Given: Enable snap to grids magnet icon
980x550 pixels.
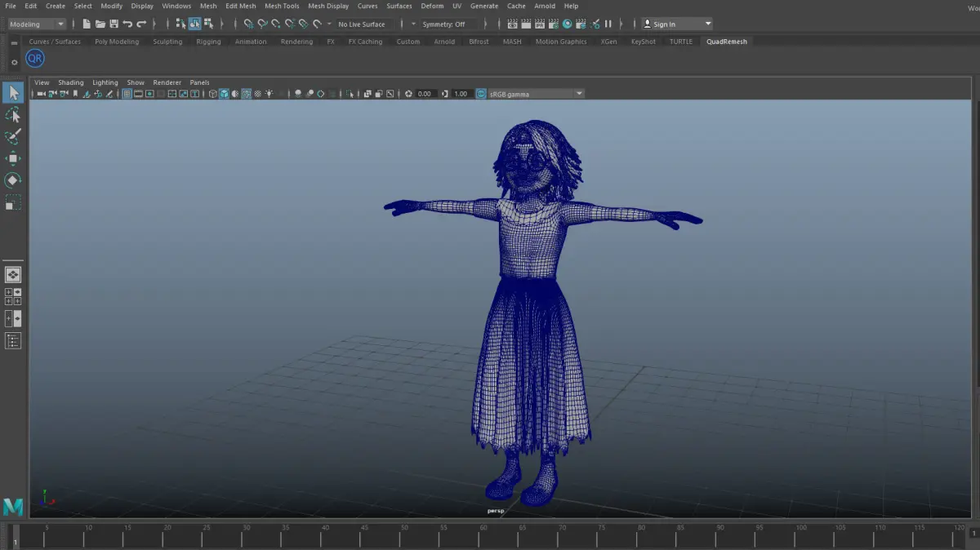Looking at the screenshot, I should click(248, 24).
